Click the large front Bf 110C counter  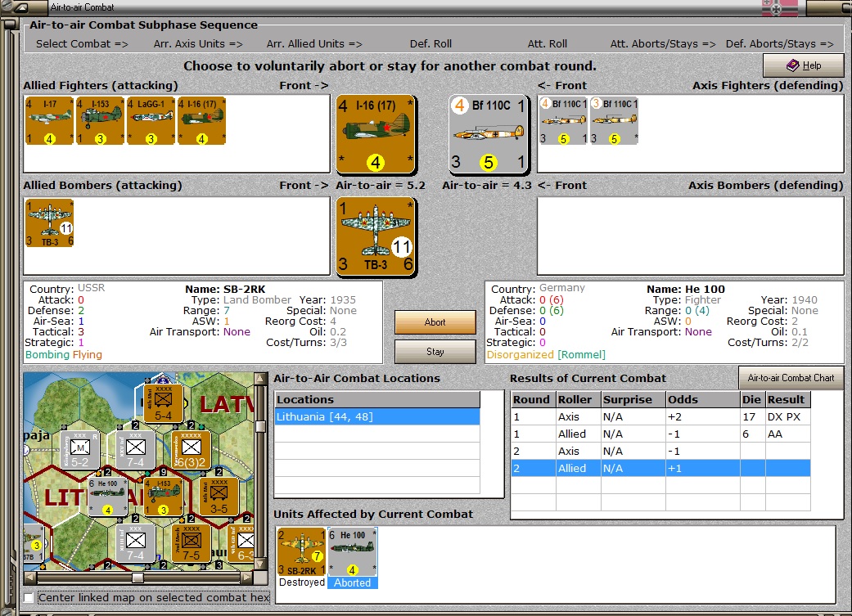489,134
